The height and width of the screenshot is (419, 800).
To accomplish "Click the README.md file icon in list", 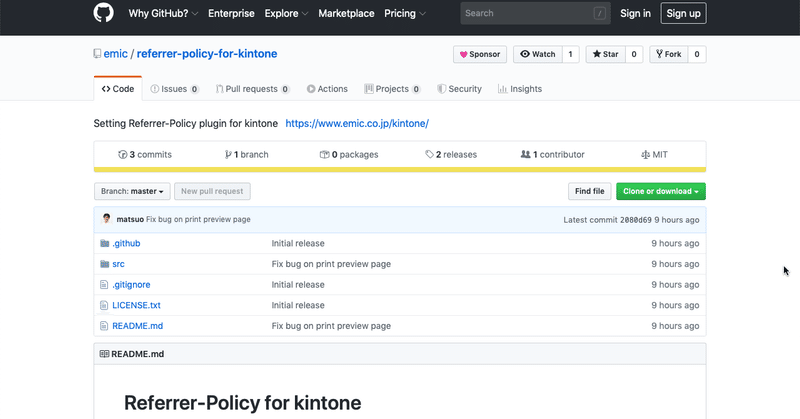I will [104, 326].
